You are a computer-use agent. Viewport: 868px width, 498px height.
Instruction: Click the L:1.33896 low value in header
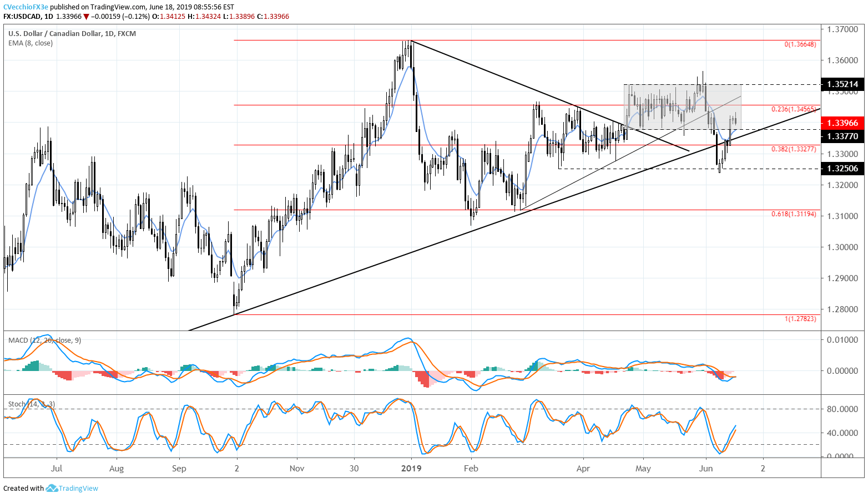(239, 17)
